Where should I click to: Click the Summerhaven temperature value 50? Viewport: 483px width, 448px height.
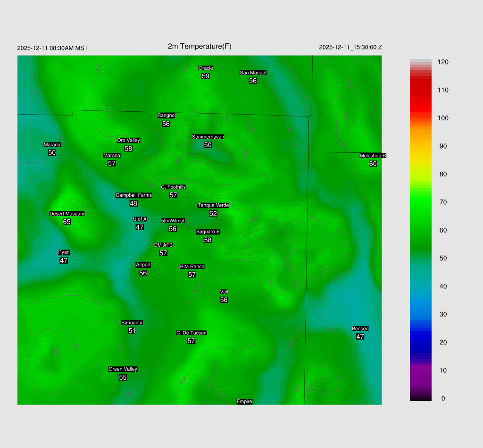tap(208, 145)
